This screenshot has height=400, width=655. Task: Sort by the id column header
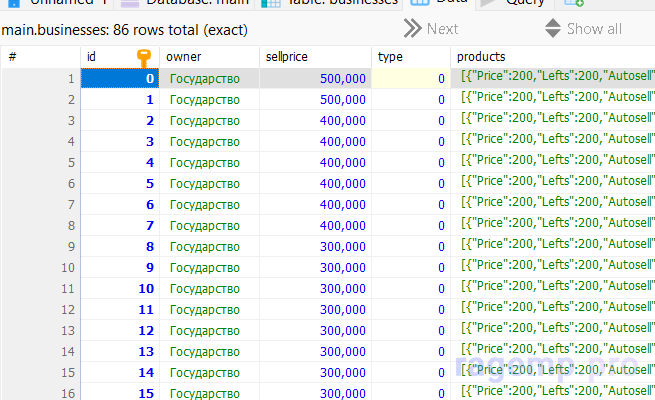click(120, 57)
